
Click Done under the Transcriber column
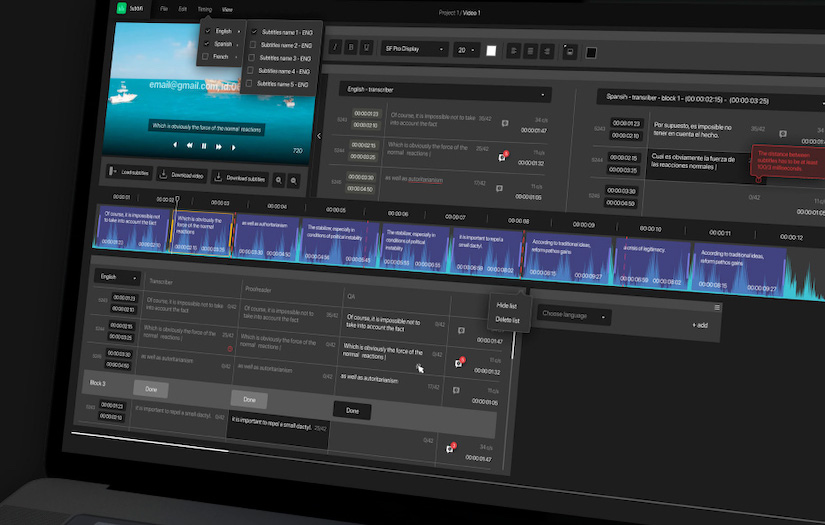[151, 389]
